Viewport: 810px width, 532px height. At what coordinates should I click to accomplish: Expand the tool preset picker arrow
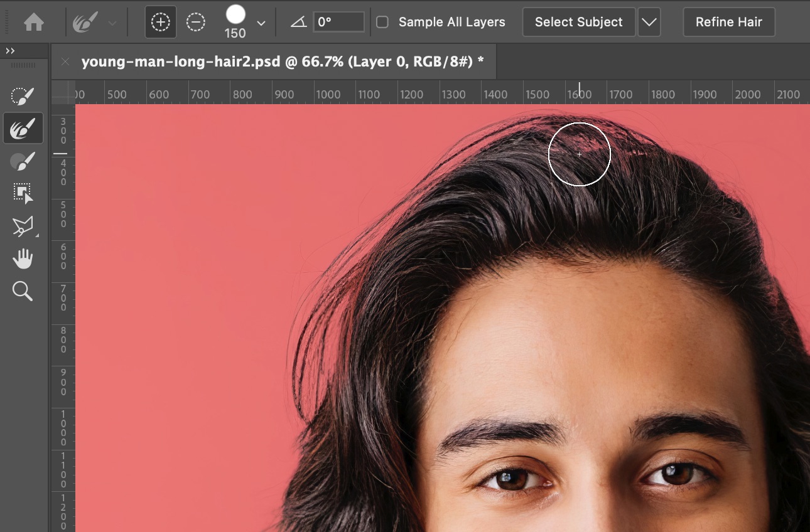(x=112, y=23)
